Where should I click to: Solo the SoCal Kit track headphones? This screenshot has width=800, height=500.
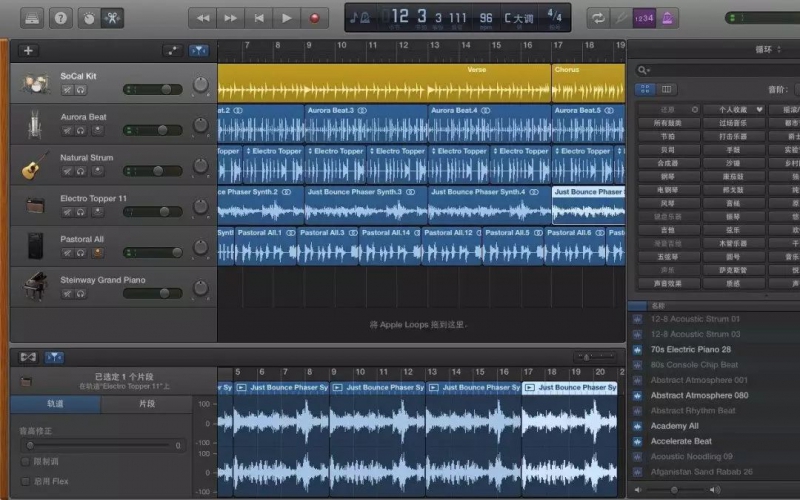[x=81, y=90]
